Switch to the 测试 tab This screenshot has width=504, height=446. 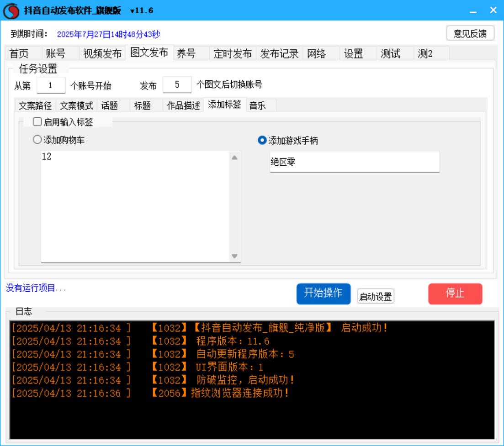(395, 53)
